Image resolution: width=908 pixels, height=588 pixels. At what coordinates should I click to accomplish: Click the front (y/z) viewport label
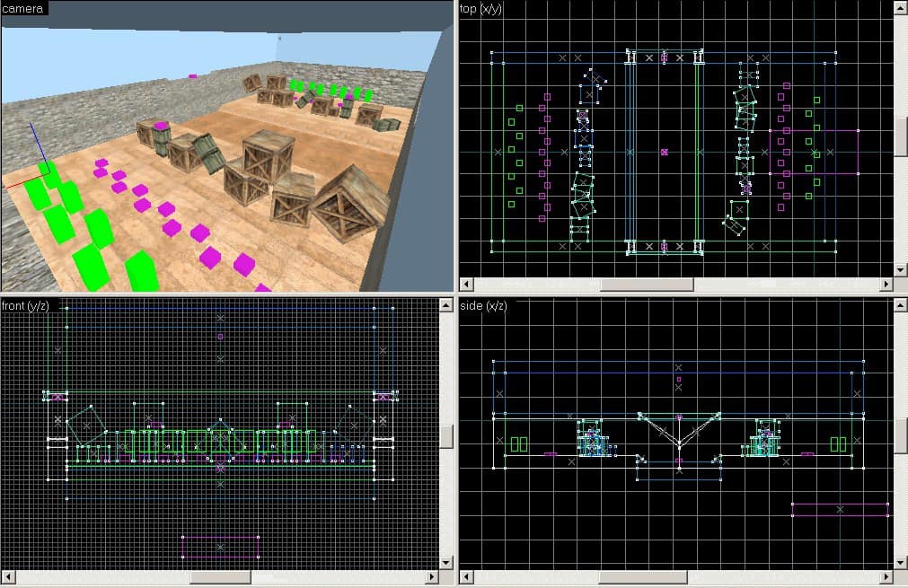click(25, 305)
